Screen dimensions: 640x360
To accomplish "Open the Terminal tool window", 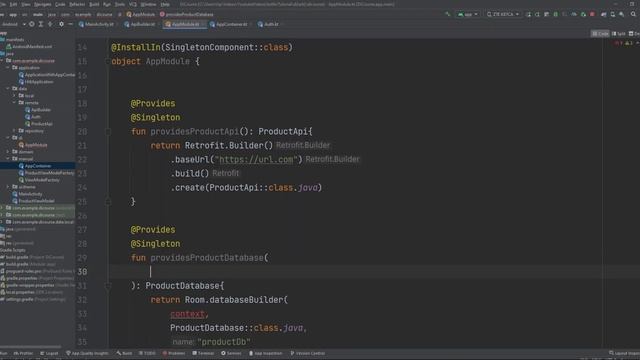I will [203, 353].
